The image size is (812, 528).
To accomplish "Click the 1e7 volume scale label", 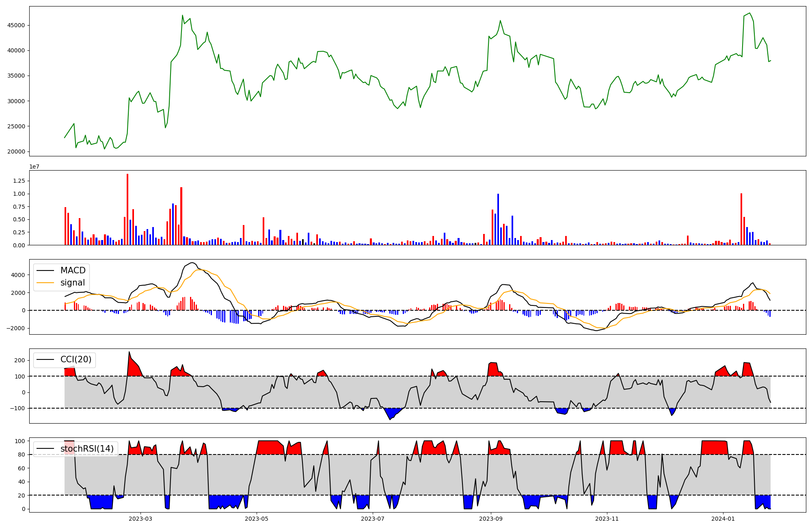I will click(34, 167).
